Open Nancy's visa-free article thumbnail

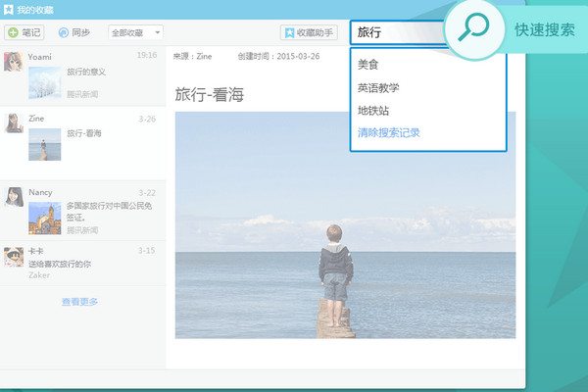[45, 218]
